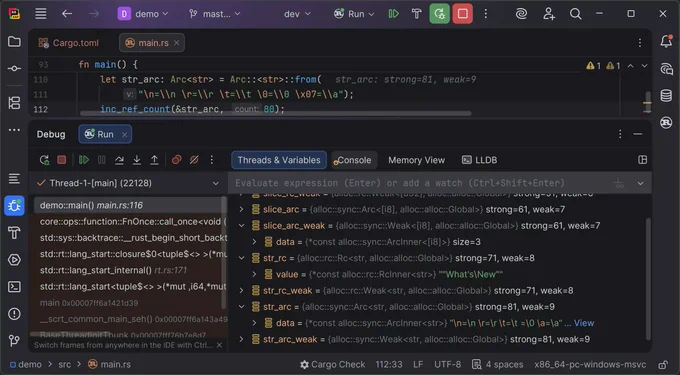The height and width of the screenshot is (375, 680).
Task: Open the Problems tool window icon
Action: click(x=14, y=313)
